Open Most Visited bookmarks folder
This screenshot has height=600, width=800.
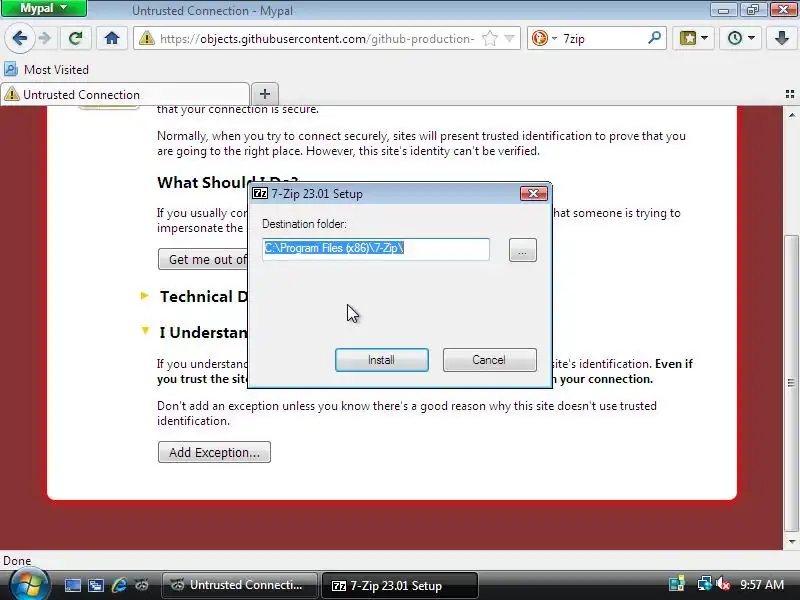(46, 69)
